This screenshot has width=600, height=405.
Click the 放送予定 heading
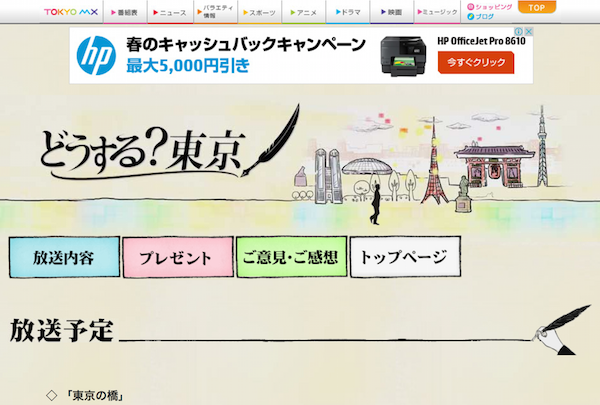(62, 330)
